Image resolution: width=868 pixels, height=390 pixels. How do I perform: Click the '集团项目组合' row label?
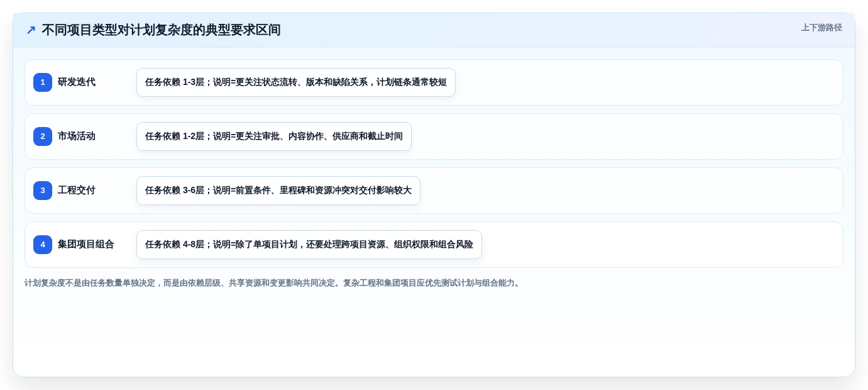tap(86, 245)
